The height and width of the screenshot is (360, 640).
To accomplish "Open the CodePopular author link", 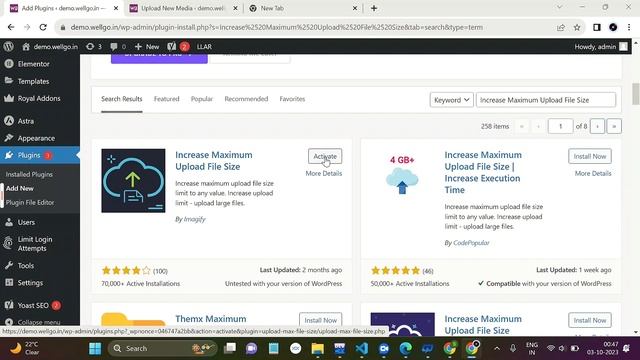I will point(471,242).
